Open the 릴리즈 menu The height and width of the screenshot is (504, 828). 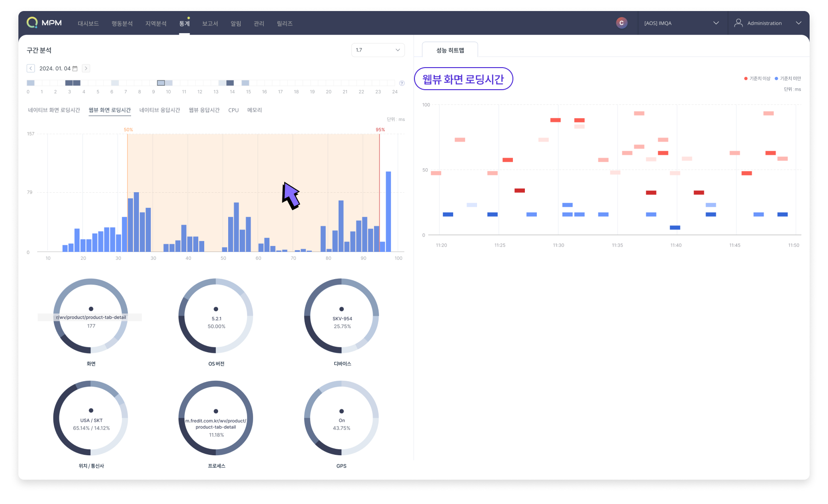(285, 23)
